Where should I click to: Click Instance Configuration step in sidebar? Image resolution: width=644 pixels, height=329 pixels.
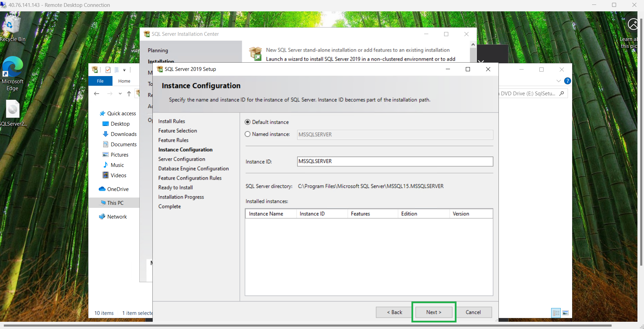[185, 150]
